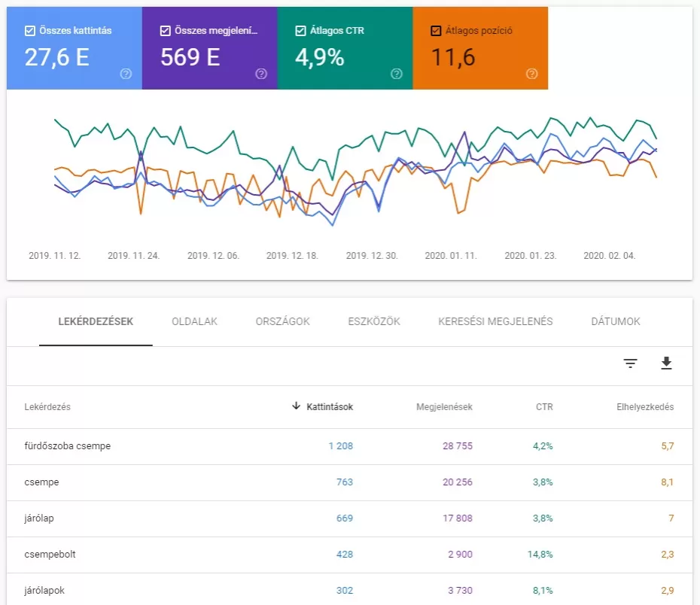Toggle the Átlagos pozíció checkbox

tap(436, 31)
